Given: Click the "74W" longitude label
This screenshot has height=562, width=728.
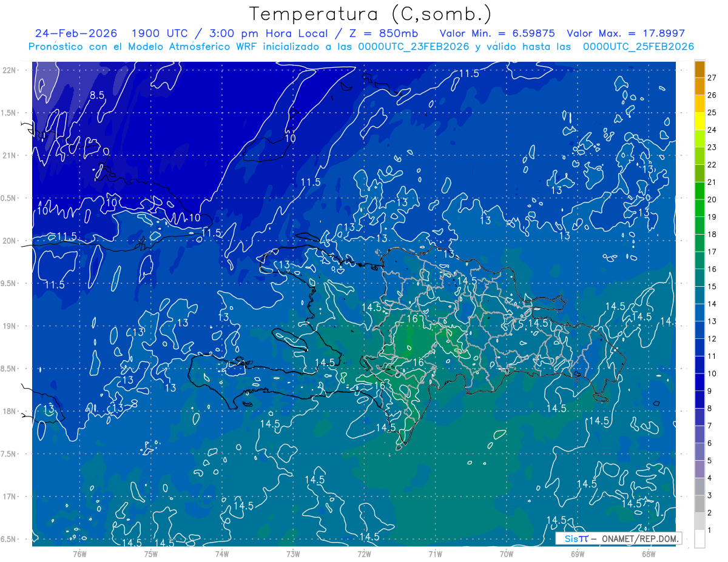Looking at the screenshot, I should pyautogui.click(x=222, y=554).
